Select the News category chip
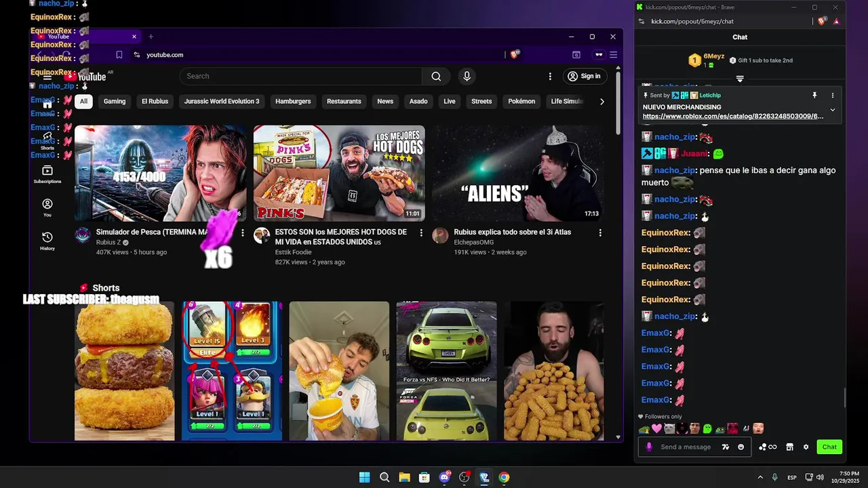The image size is (868, 488). (x=385, y=101)
